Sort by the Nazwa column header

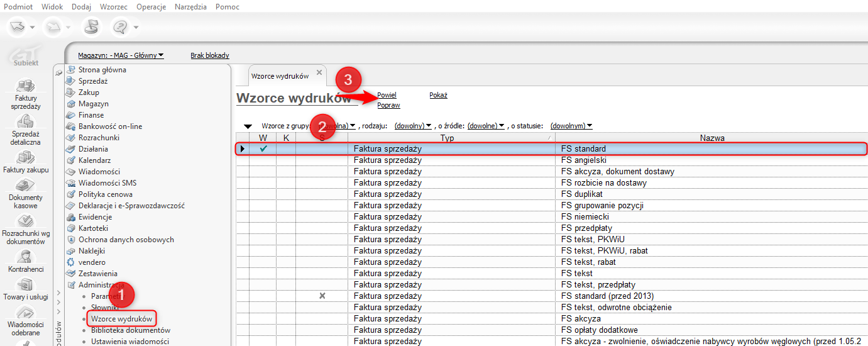pyautogui.click(x=711, y=137)
